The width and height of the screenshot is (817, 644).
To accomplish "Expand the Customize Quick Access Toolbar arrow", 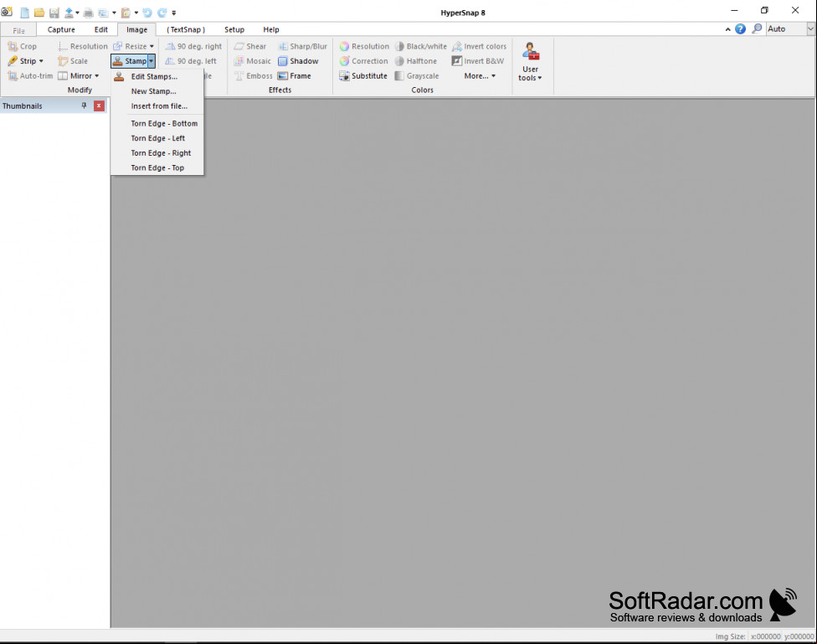I will 174,13.
